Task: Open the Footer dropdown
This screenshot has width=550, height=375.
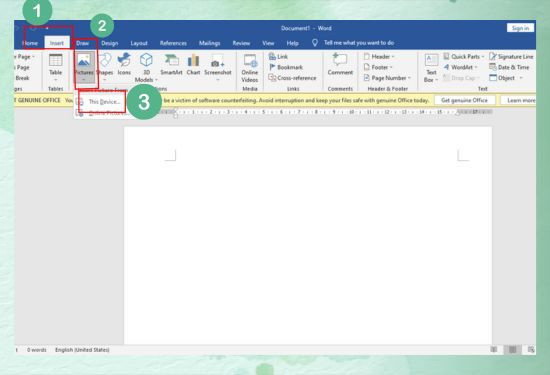Action: (x=378, y=67)
